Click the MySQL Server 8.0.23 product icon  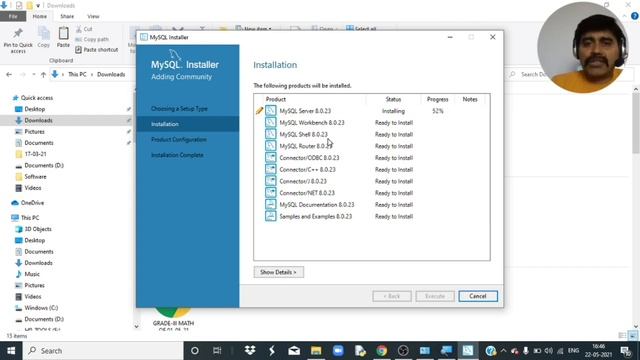[271, 111]
